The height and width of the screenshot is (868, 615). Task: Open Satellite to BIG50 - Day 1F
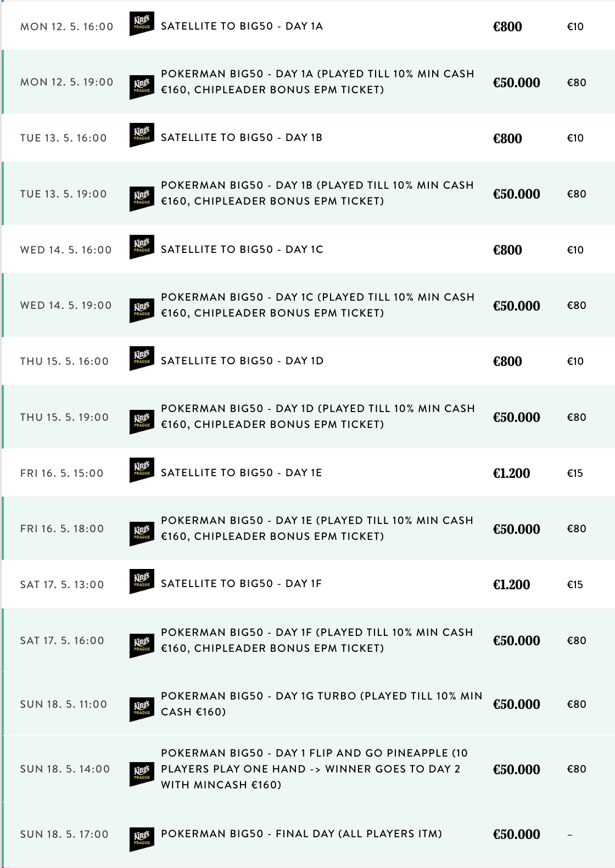[x=241, y=584]
